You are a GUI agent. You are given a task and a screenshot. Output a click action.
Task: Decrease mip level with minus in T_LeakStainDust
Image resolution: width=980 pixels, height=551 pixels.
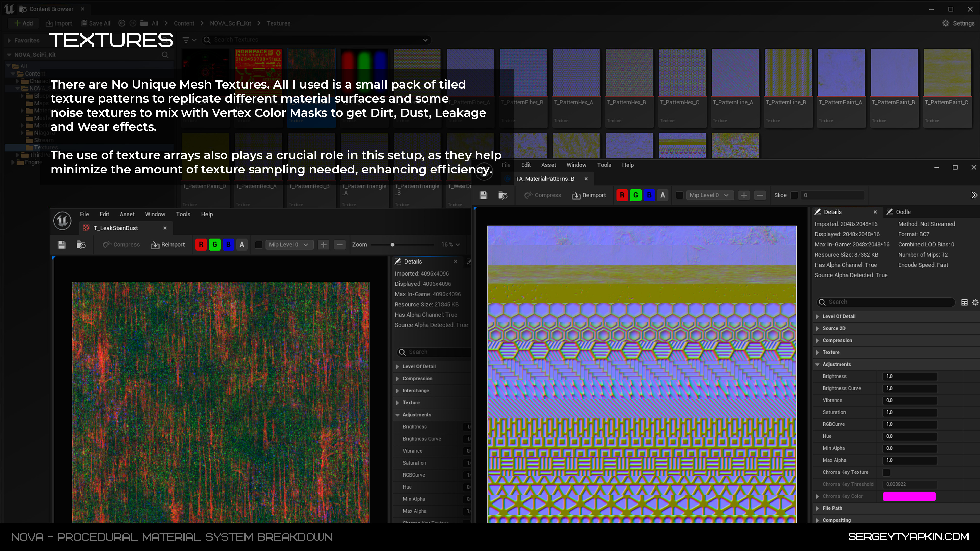tap(340, 245)
